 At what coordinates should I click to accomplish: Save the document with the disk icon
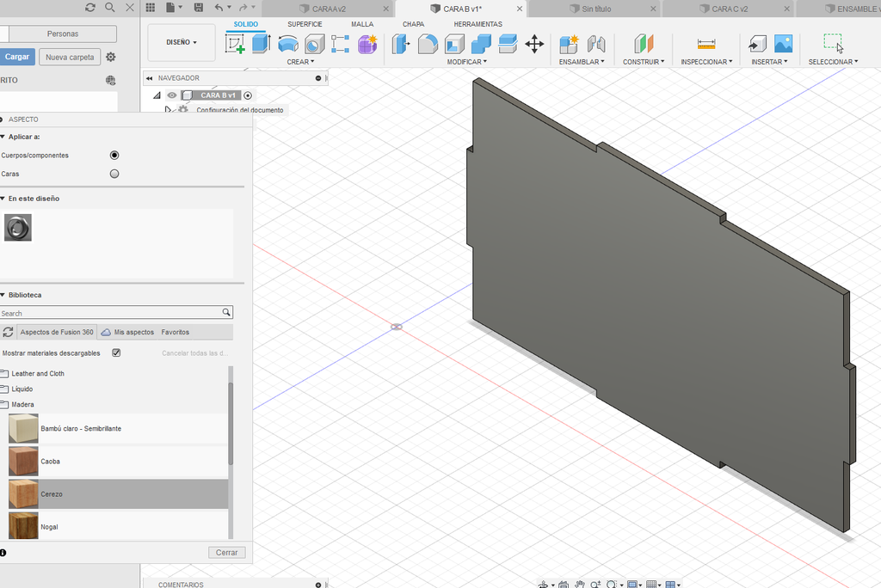tap(199, 7)
